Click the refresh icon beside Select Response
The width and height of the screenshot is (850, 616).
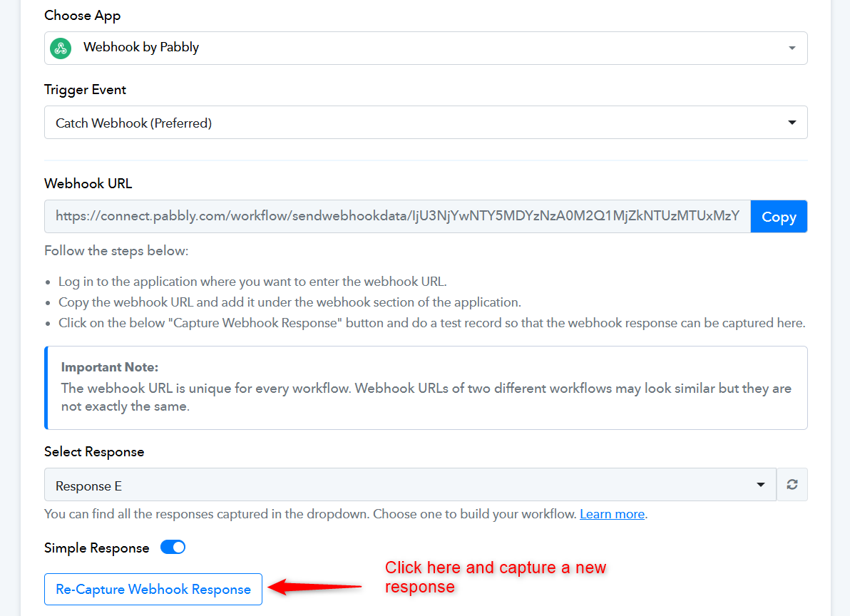point(792,484)
